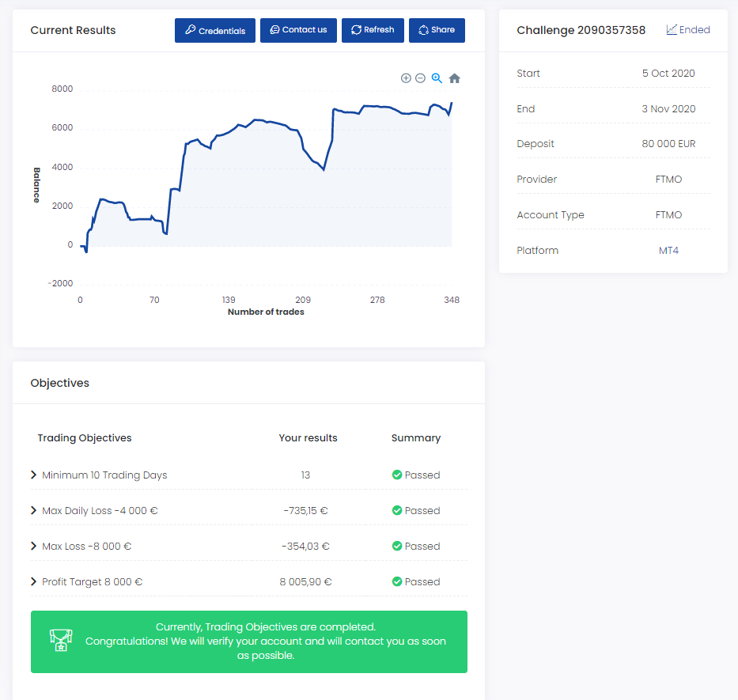Image resolution: width=738 pixels, height=700 pixels.
Task: Open the Credentials button
Action: pyautogui.click(x=215, y=31)
